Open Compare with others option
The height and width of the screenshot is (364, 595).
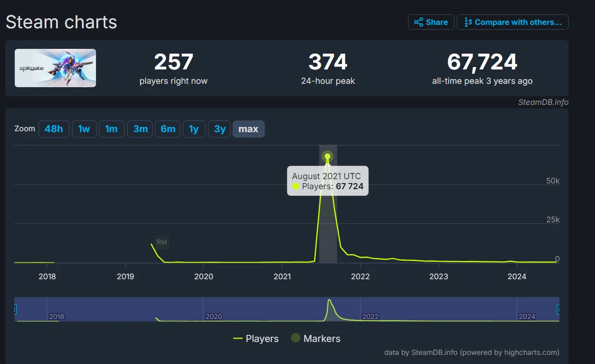(x=513, y=22)
